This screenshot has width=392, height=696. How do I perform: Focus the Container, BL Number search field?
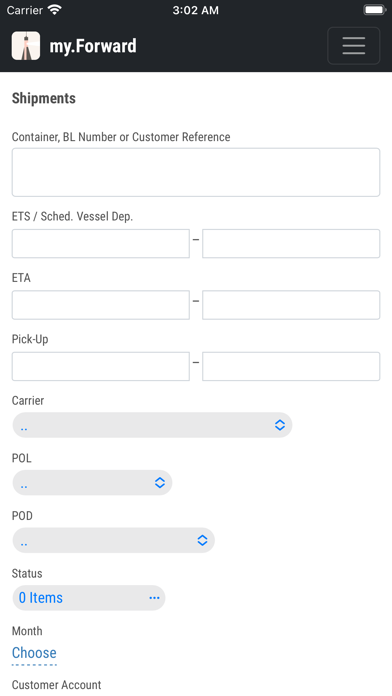click(x=196, y=172)
